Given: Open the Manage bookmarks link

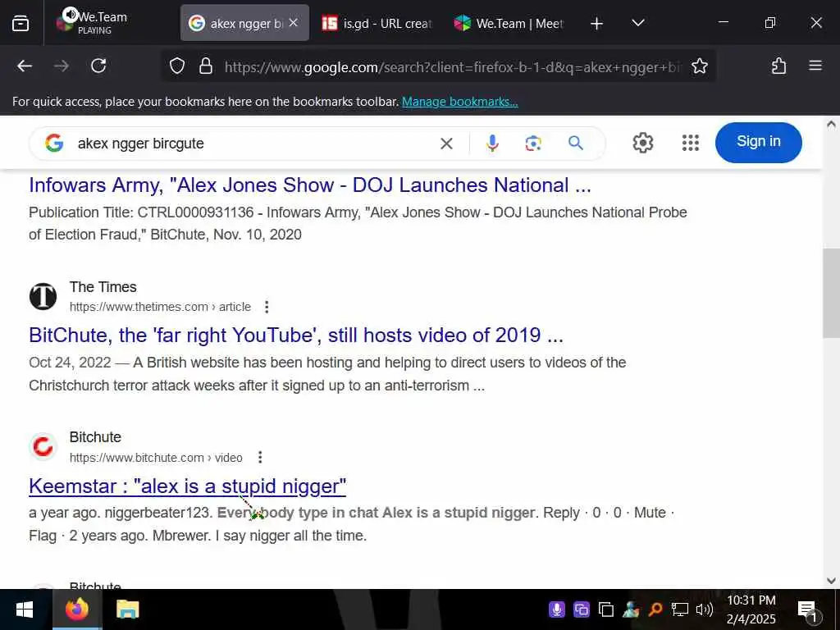Looking at the screenshot, I should click(x=459, y=101).
